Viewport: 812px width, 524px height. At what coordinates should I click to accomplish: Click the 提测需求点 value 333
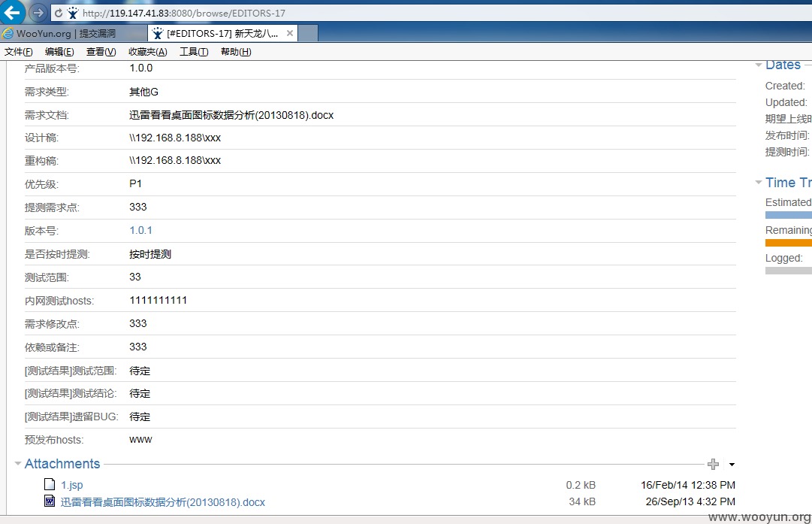pyautogui.click(x=137, y=207)
